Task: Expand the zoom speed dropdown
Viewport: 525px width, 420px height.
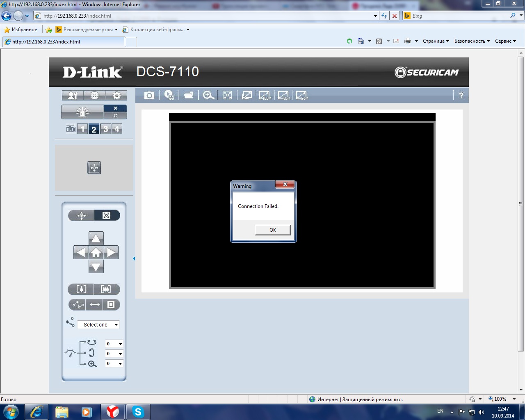Action: (114, 364)
